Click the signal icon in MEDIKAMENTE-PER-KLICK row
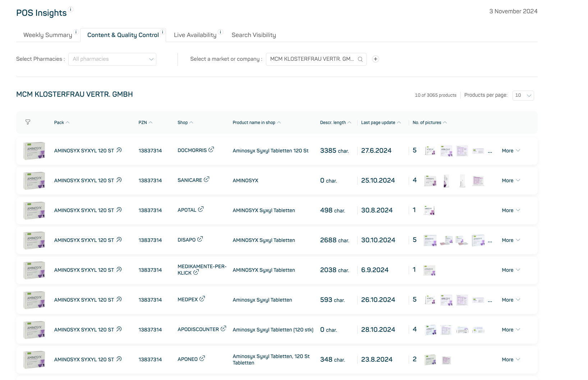 [x=119, y=270]
